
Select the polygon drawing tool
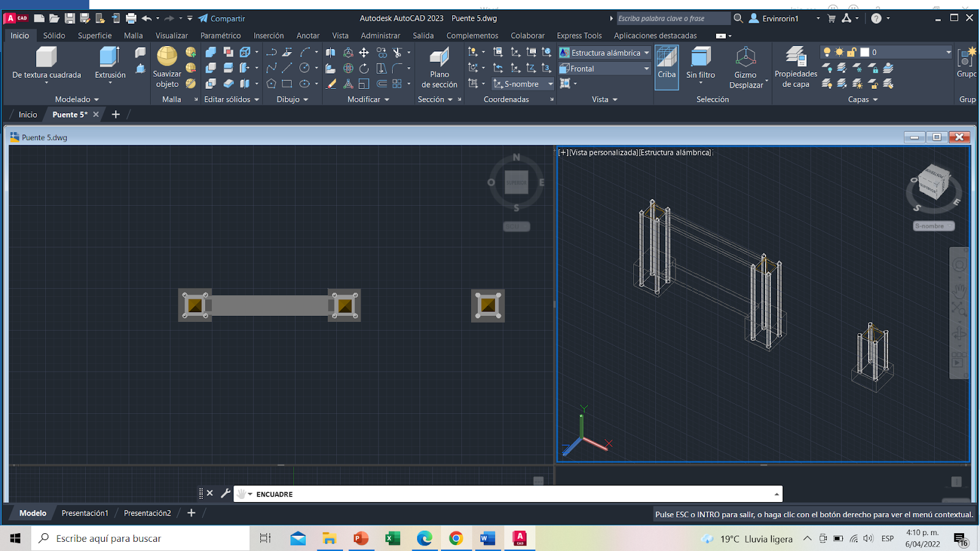point(271,84)
